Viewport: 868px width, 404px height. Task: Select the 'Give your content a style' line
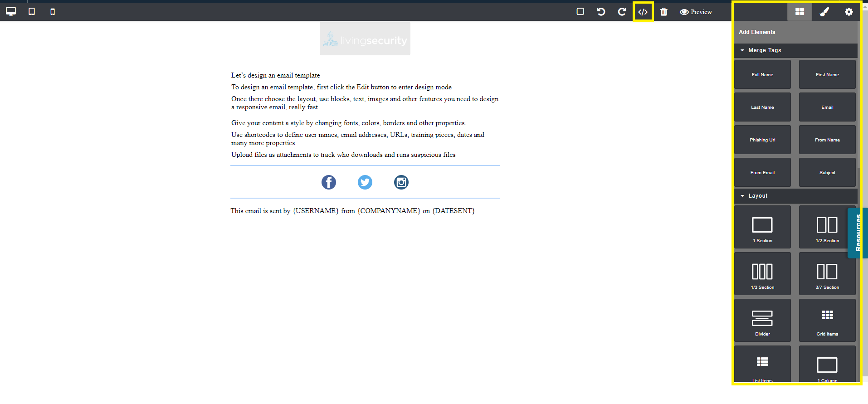pos(349,123)
